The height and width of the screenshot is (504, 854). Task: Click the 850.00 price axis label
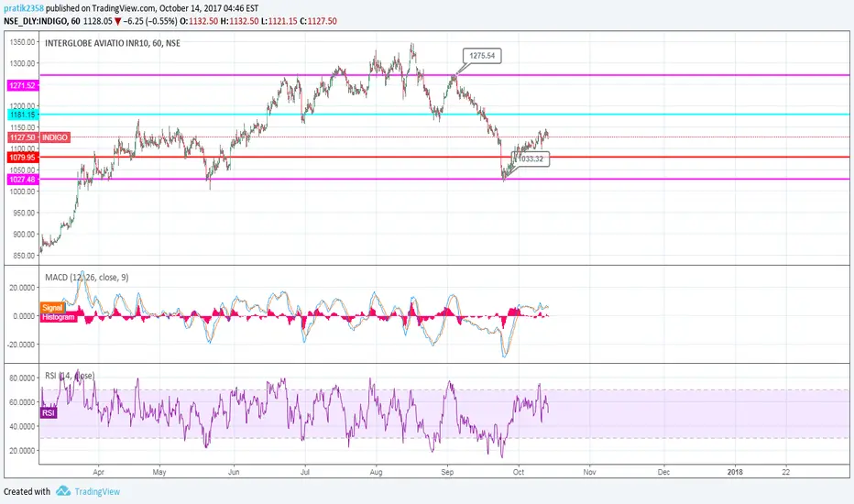click(x=24, y=256)
